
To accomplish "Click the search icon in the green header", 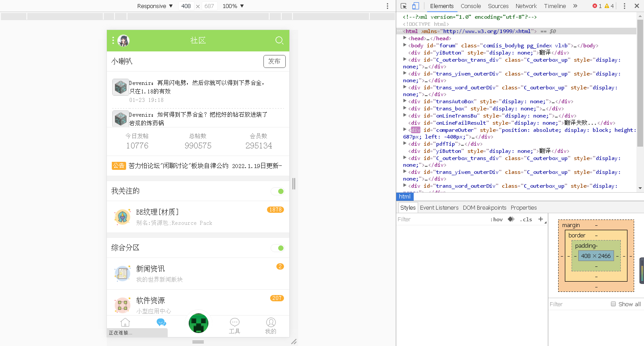I will 280,40.
